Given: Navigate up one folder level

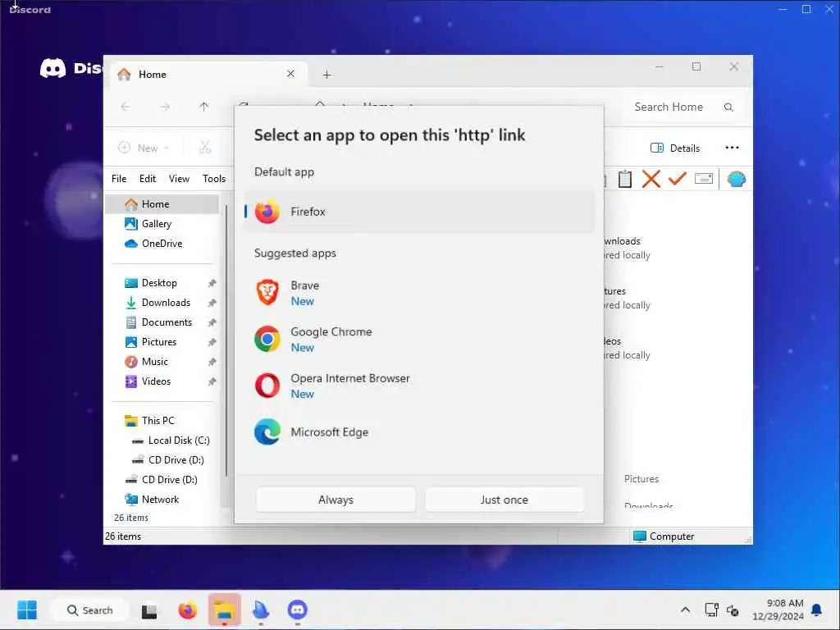Looking at the screenshot, I should [204, 107].
